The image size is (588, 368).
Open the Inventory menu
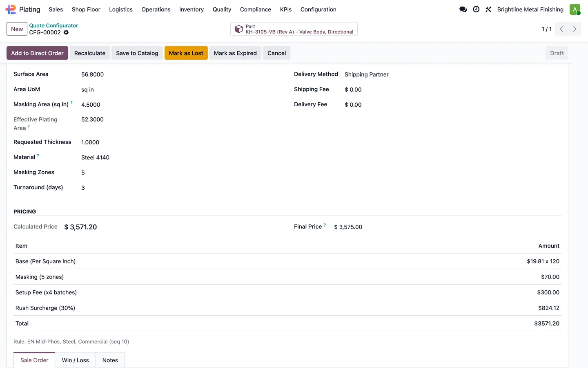(192, 9)
